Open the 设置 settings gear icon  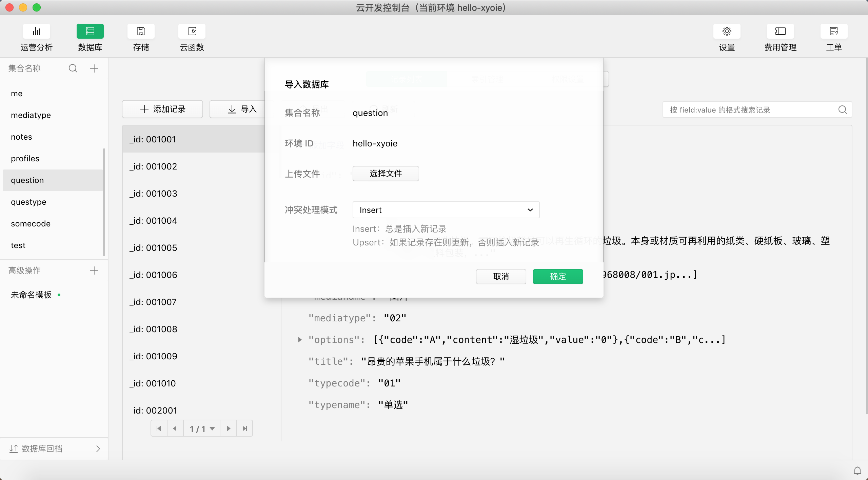[727, 32]
